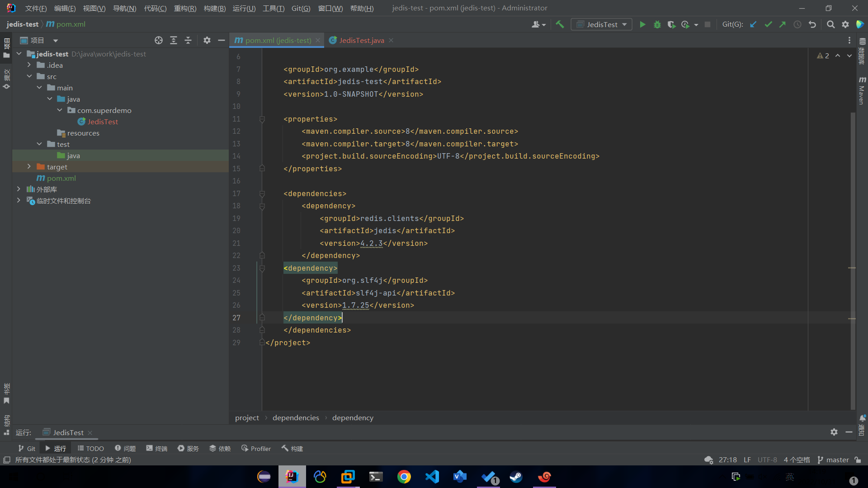Switch to the JedisTest.java editor tab
868x488 pixels.
pos(361,40)
